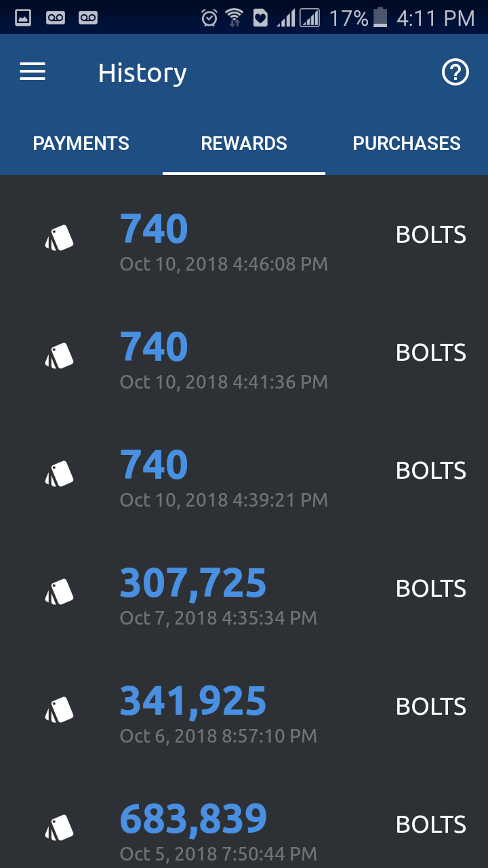Select the Rewards tab

coord(244,144)
